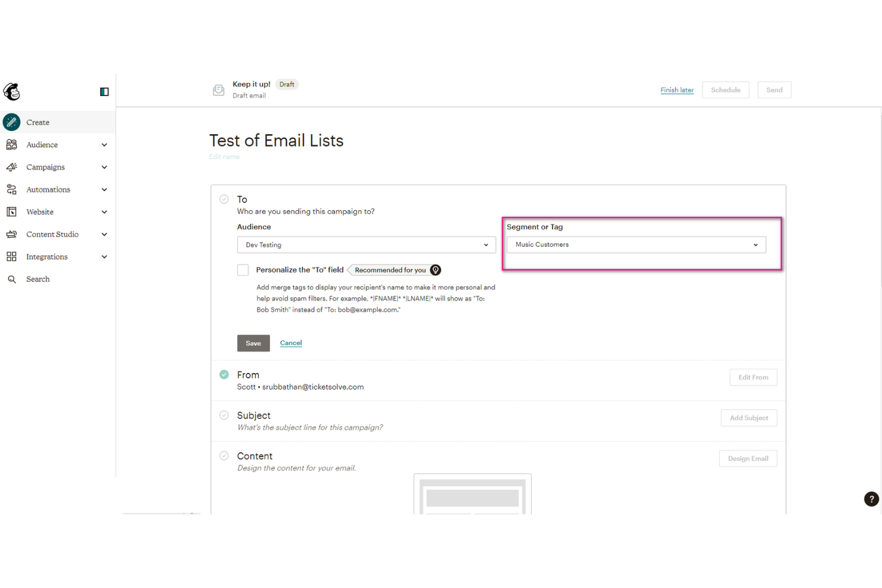Image resolution: width=882 pixels, height=588 pixels.
Task: Click the lightbulb icon beside Recommended for you
Action: [x=436, y=270]
